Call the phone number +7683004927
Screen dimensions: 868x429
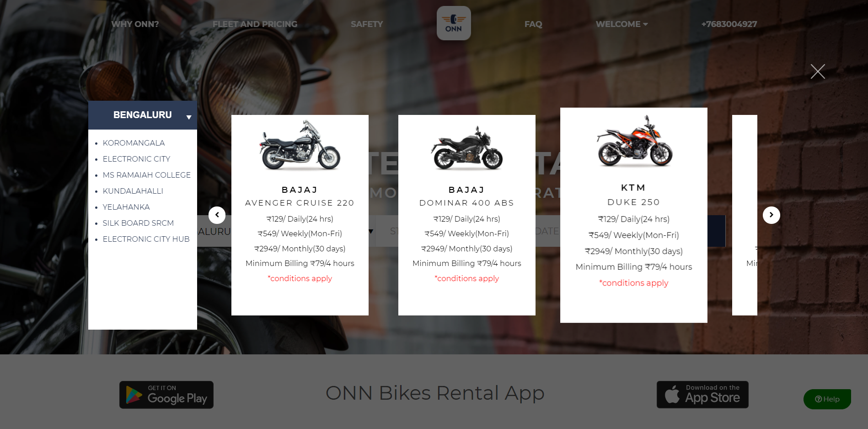pos(729,24)
